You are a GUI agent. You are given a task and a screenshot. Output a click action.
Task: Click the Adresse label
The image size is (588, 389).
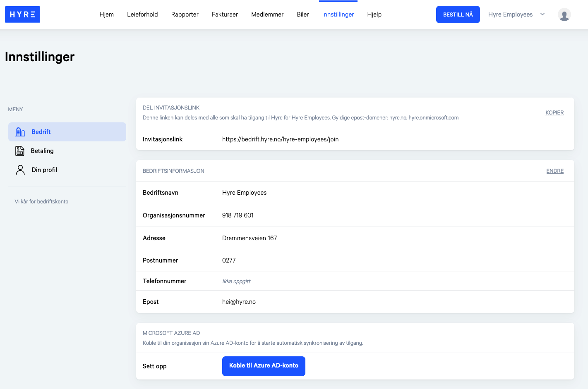pos(154,238)
